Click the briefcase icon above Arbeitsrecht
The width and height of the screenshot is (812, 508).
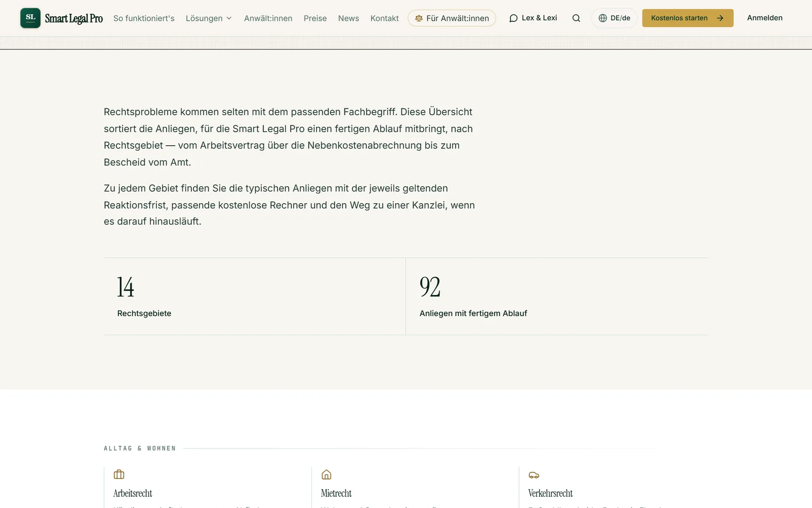tap(119, 474)
